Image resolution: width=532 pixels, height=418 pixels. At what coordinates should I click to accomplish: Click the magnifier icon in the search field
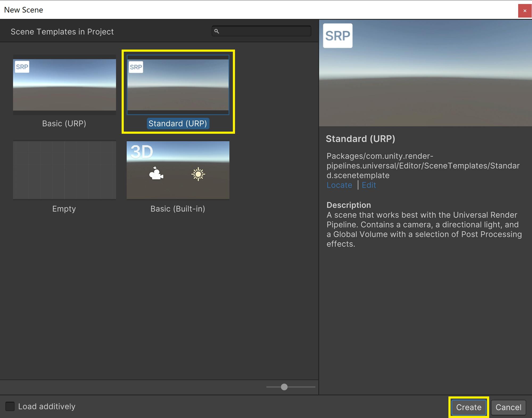tap(216, 31)
